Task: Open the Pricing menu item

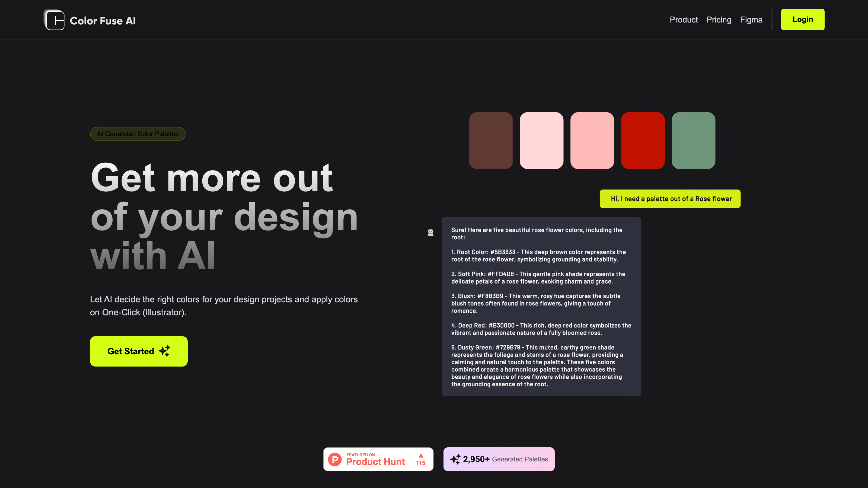Action: point(718,20)
